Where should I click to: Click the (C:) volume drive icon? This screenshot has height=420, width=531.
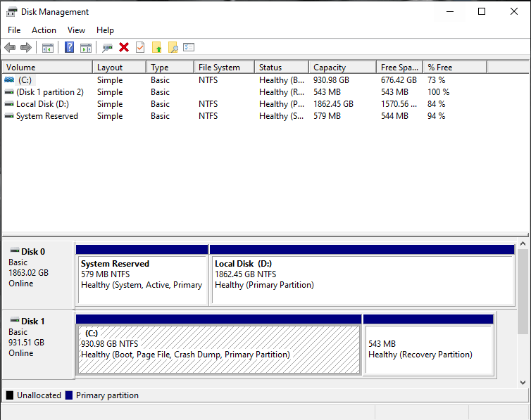click(9, 79)
